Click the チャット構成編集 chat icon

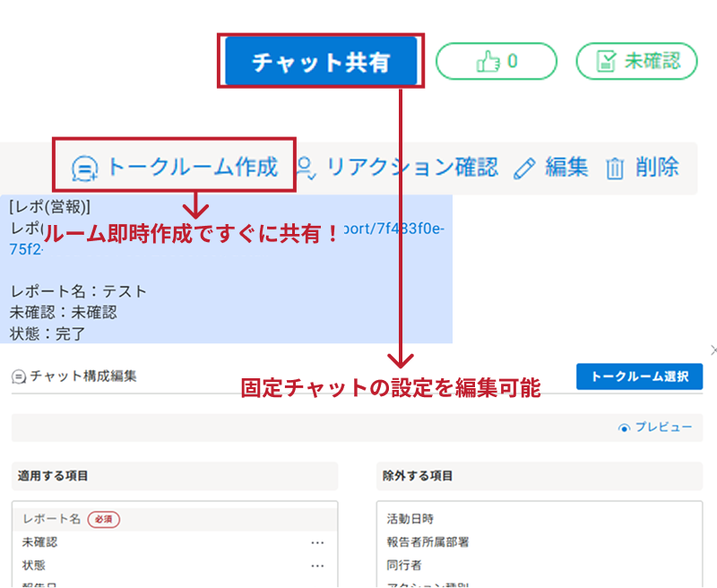18,376
